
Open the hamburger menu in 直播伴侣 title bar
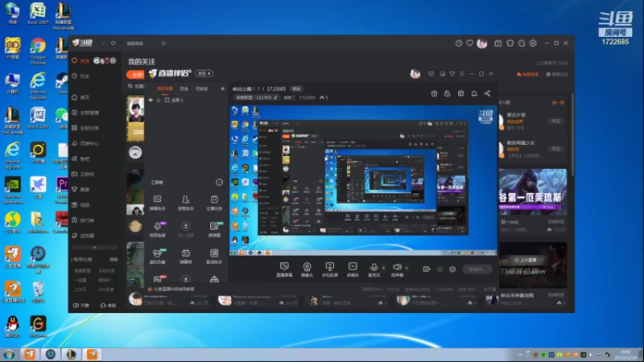462,74
